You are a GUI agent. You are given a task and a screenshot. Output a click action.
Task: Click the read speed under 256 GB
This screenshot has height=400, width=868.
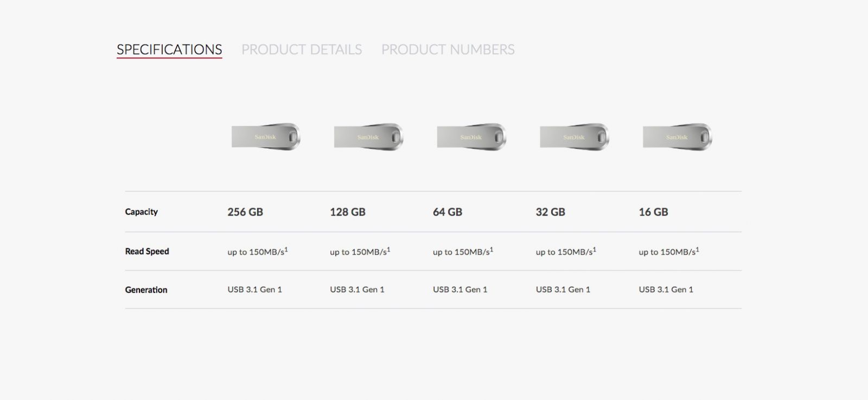point(257,252)
